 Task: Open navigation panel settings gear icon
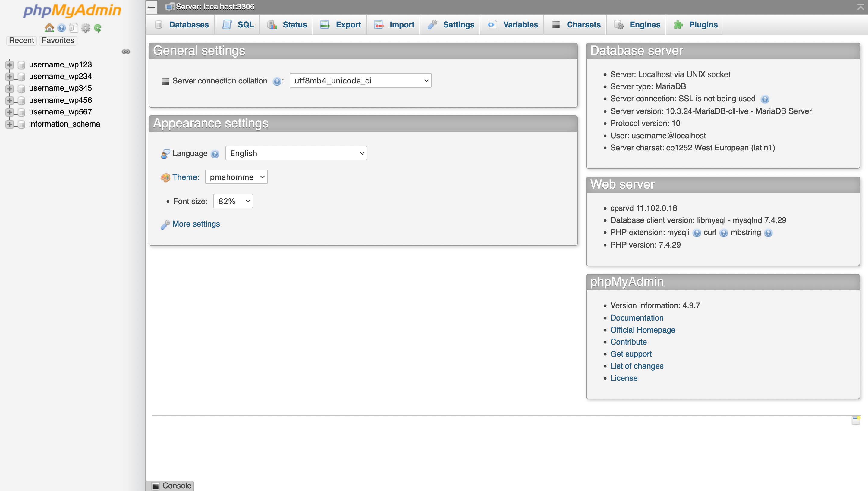tap(86, 28)
